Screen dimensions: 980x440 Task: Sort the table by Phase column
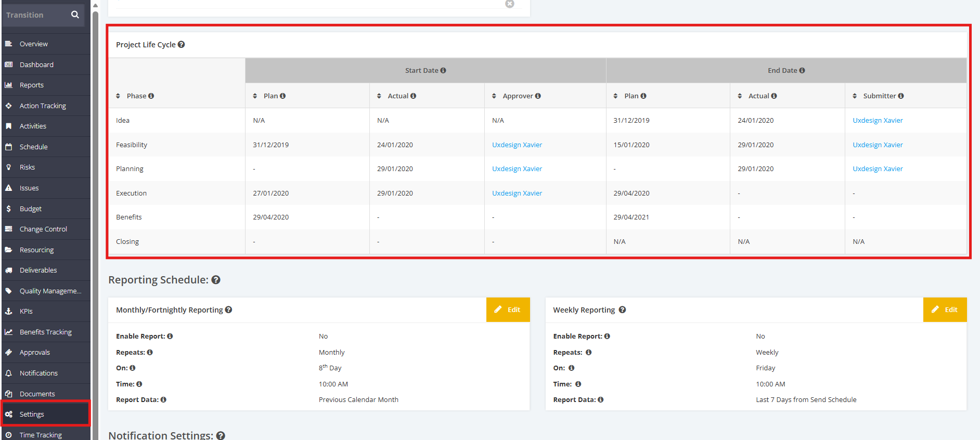pyautogui.click(x=118, y=96)
